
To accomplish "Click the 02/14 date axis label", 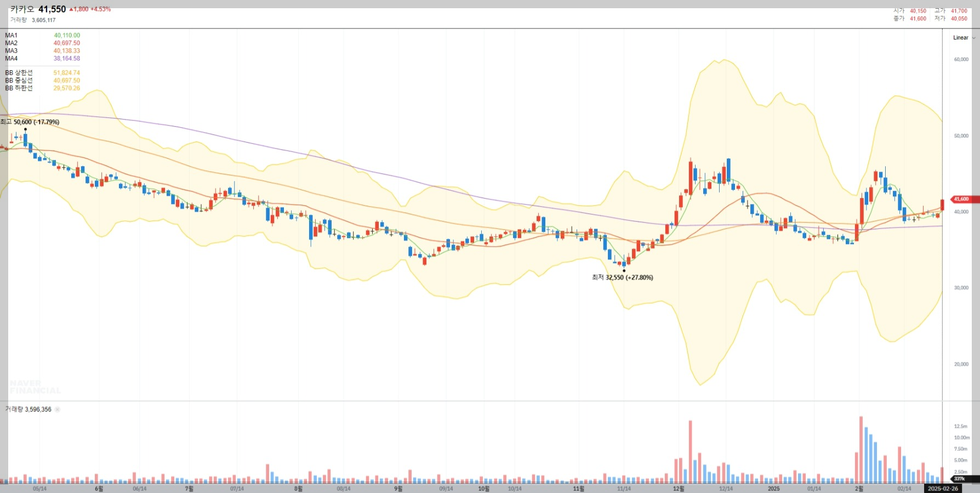I will [904, 489].
